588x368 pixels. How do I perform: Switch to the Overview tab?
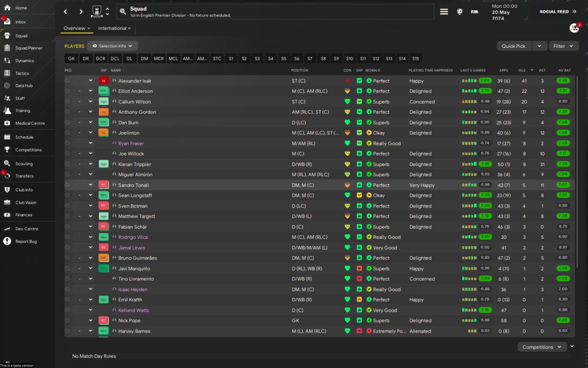click(77, 28)
